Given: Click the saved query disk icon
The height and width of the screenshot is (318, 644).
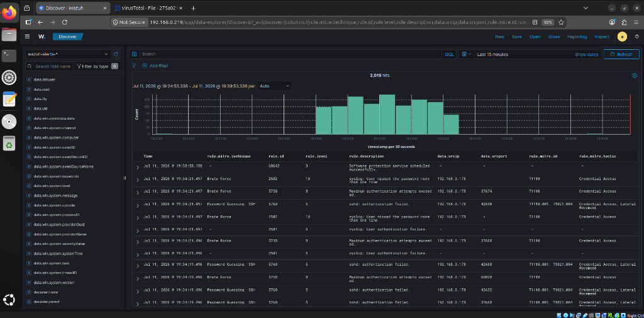Looking at the screenshot, I should [x=134, y=54].
